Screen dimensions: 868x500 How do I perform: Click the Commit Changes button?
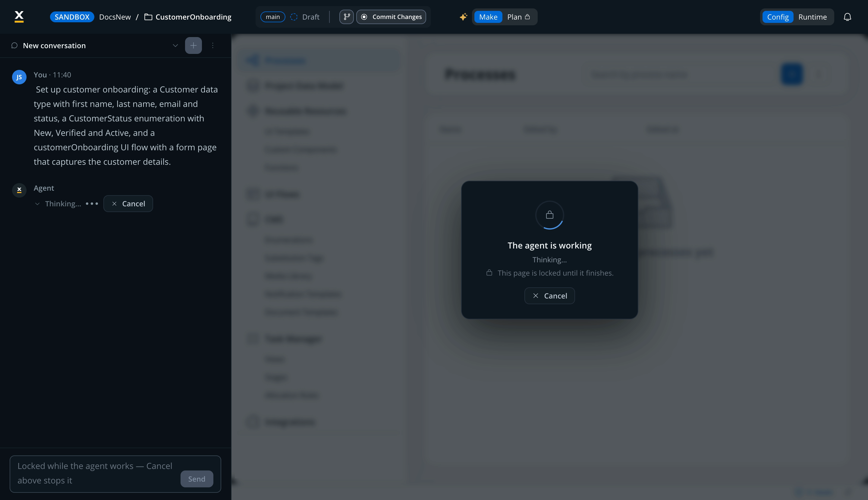click(391, 17)
